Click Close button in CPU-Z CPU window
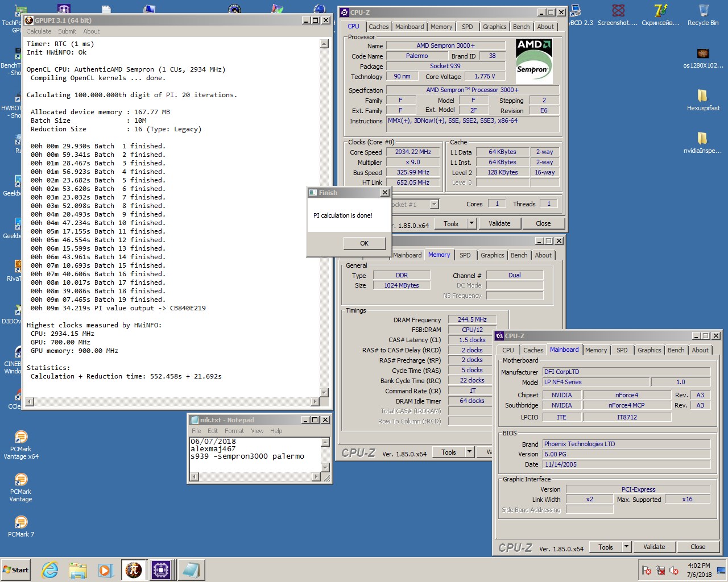Viewport: 728px width, 582px height. point(543,223)
